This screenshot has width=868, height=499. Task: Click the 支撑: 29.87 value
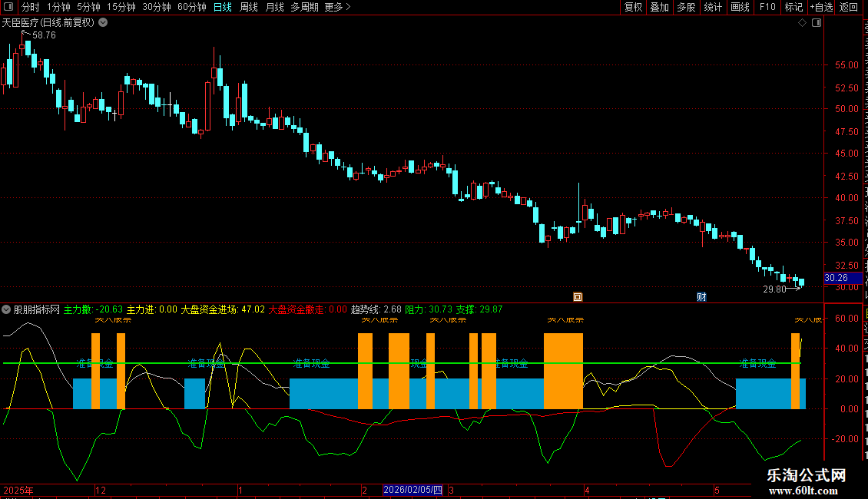click(x=479, y=310)
